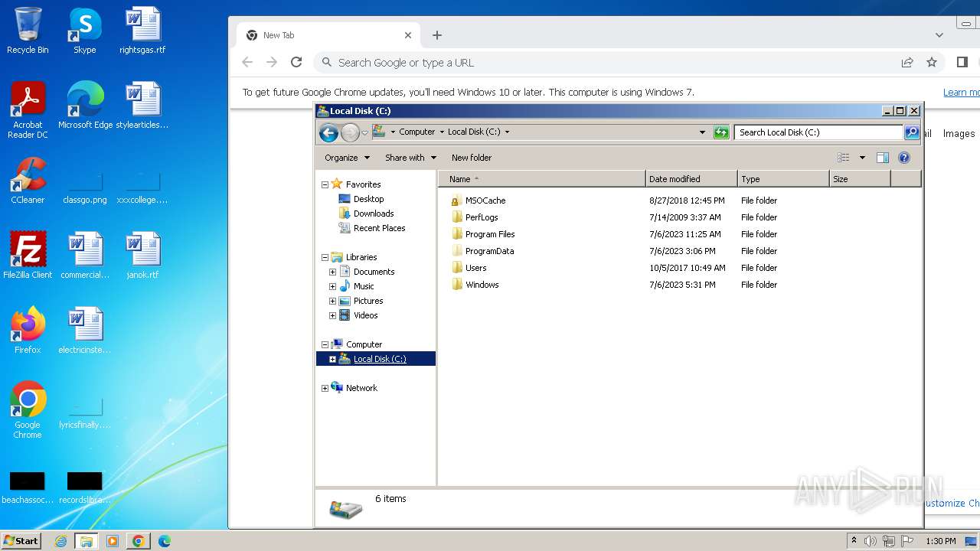The image size is (980, 551).
Task: Select the Users folder
Action: click(475, 268)
